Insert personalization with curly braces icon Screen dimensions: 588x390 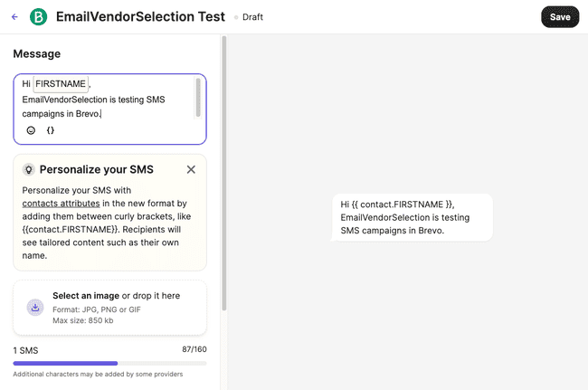(51, 130)
